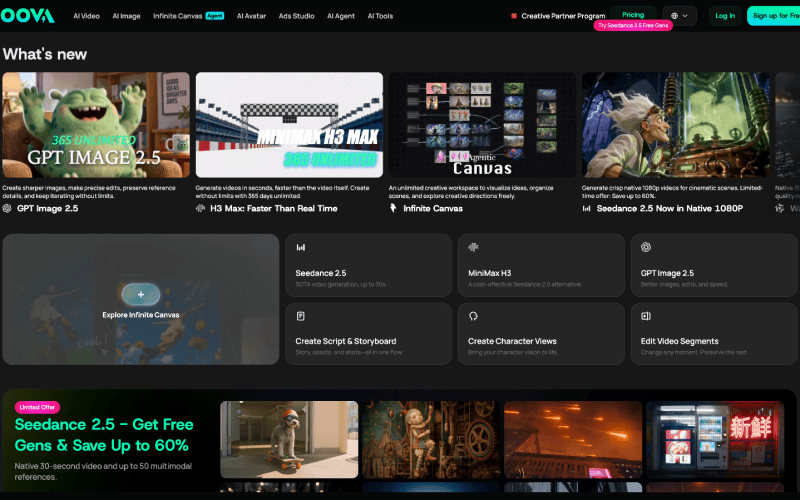Click the Native 30-second video description text
Viewport: 800px width, 500px height.
(x=103, y=471)
